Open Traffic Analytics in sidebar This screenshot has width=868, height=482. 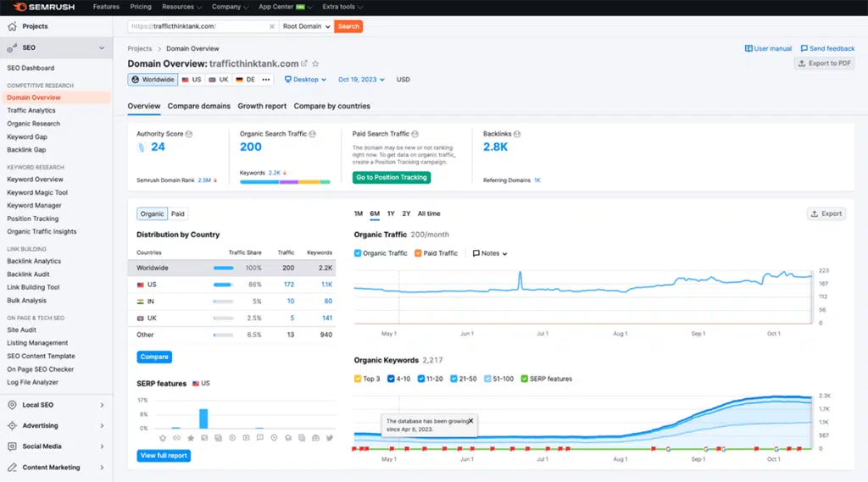click(31, 111)
